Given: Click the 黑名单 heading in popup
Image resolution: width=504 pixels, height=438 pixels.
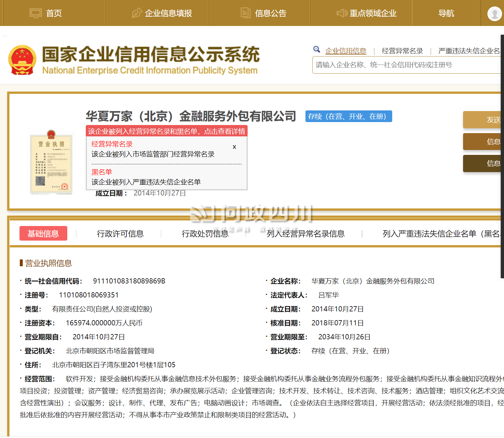Looking at the screenshot, I should (x=102, y=172).
